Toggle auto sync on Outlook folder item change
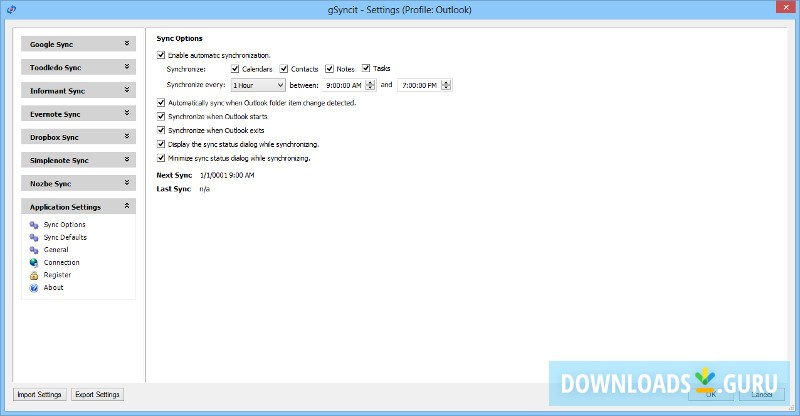Image resolution: width=800 pixels, height=416 pixels. click(161, 103)
